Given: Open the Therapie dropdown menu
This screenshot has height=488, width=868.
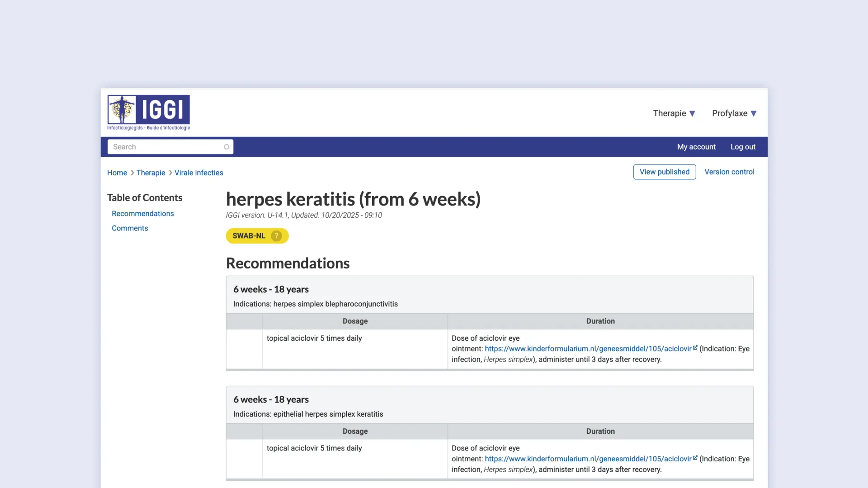Looking at the screenshot, I should [x=674, y=113].
